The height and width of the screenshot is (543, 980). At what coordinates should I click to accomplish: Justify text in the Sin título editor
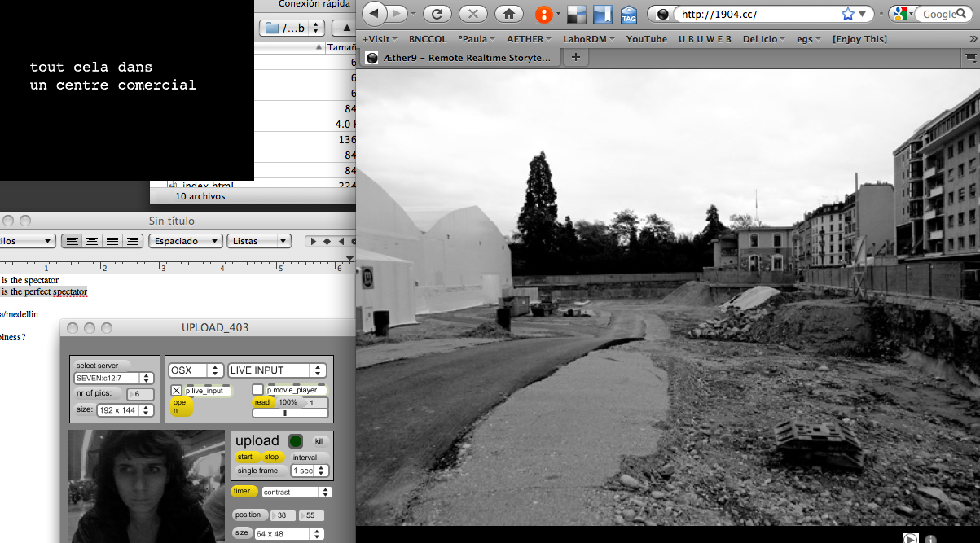click(112, 241)
